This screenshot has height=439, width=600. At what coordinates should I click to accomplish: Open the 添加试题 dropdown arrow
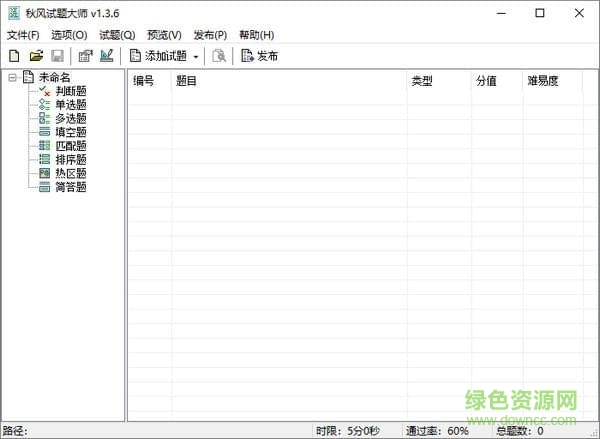coord(196,57)
